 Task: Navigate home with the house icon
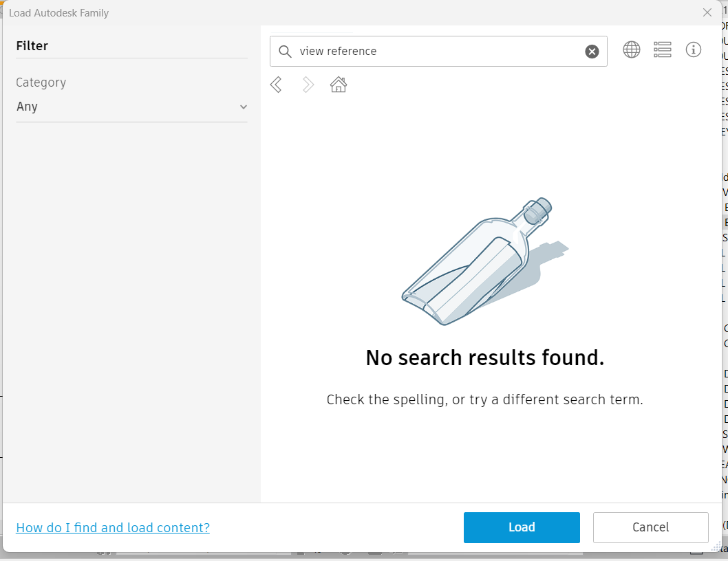click(338, 84)
